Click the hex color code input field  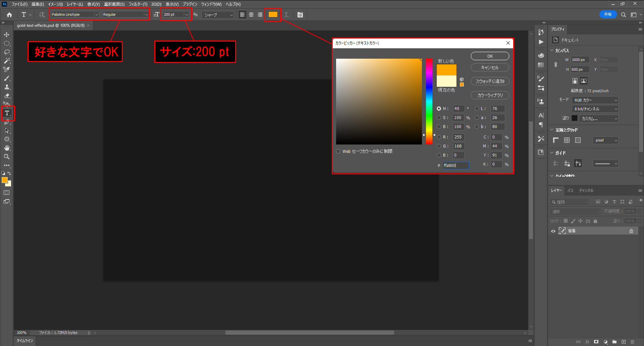(x=455, y=166)
